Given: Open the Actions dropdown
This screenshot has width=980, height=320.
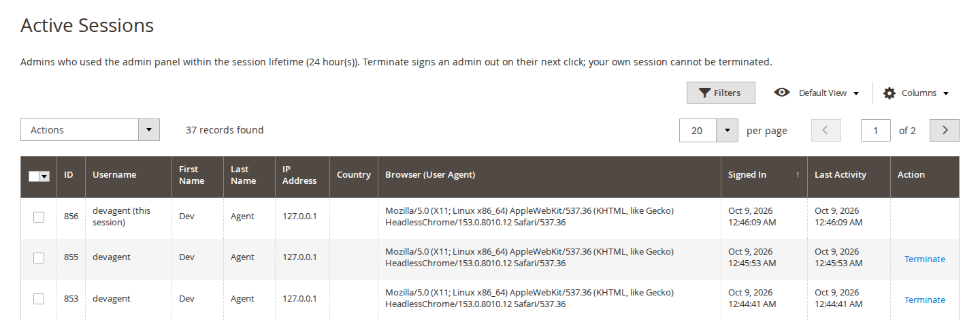Looking at the screenshot, I should [90, 130].
